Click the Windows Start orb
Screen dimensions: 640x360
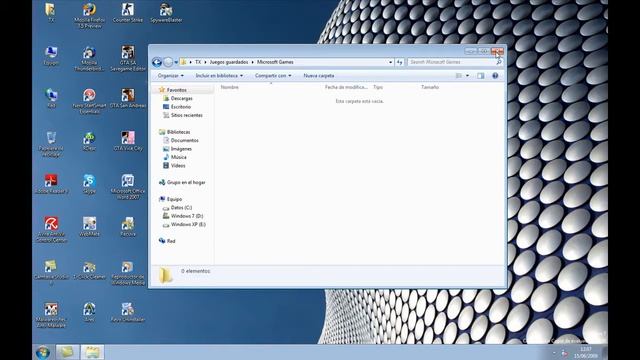[43, 352]
